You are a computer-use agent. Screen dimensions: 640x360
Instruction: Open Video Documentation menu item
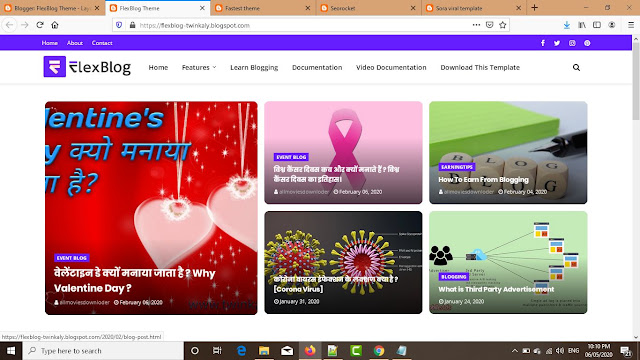coord(391,67)
